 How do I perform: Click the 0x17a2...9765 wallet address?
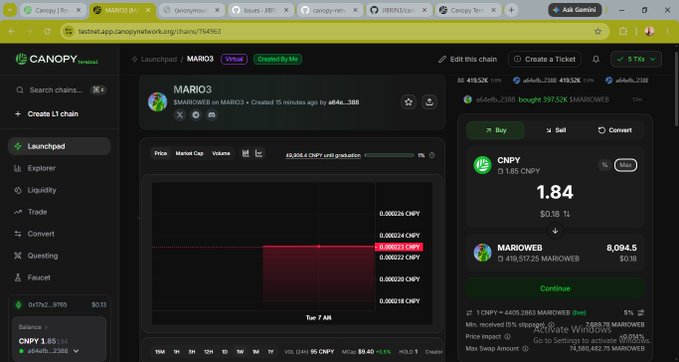click(48, 305)
